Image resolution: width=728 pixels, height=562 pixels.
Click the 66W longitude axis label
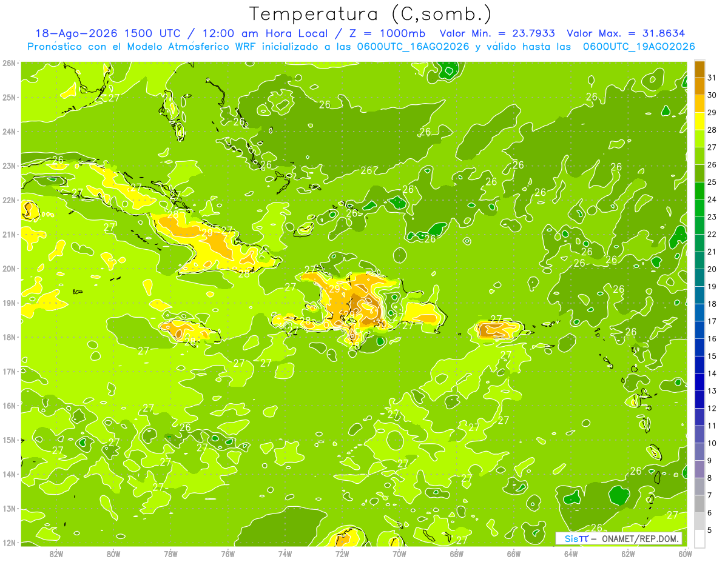(514, 554)
